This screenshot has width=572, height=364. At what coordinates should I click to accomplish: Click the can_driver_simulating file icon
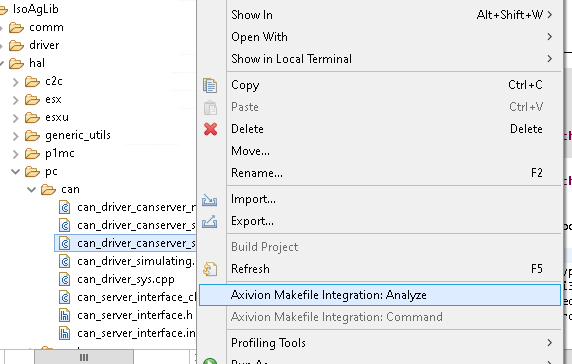65,262
